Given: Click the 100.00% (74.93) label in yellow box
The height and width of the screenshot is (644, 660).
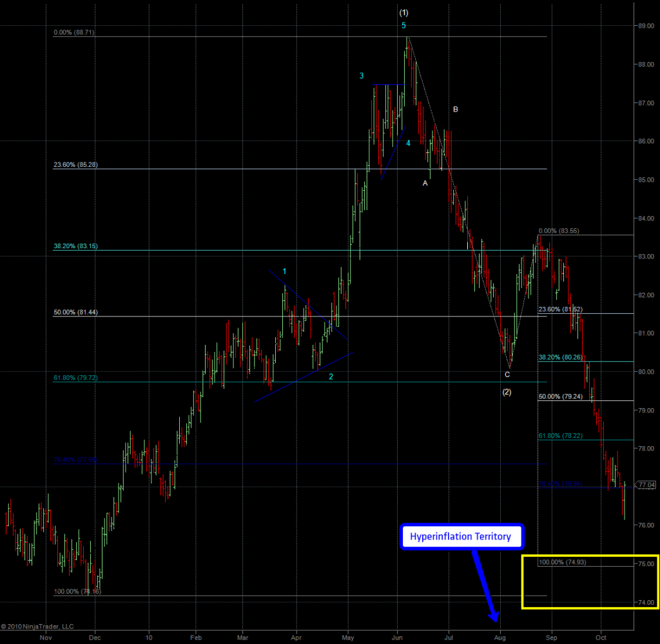Looking at the screenshot, I should (x=562, y=562).
